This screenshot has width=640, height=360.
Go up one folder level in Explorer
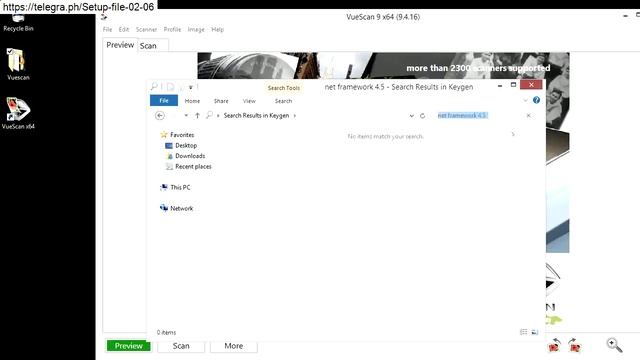tap(198, 116)
